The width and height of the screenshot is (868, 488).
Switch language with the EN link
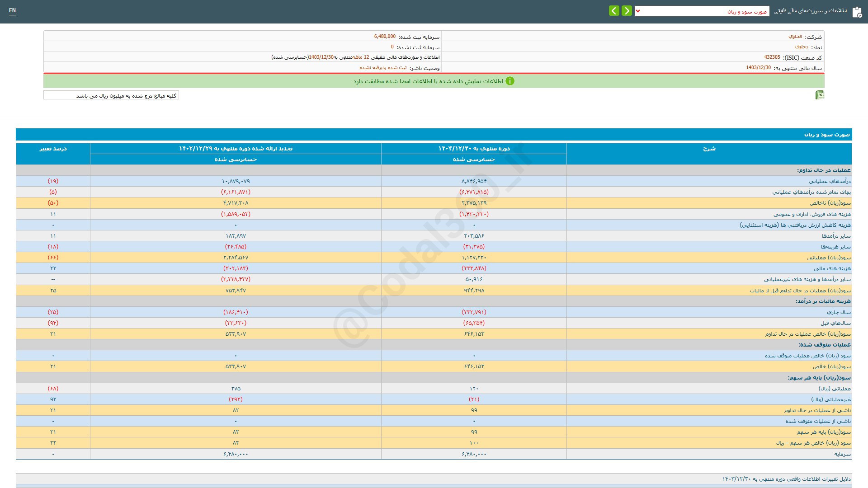click(x=12, y=10)
